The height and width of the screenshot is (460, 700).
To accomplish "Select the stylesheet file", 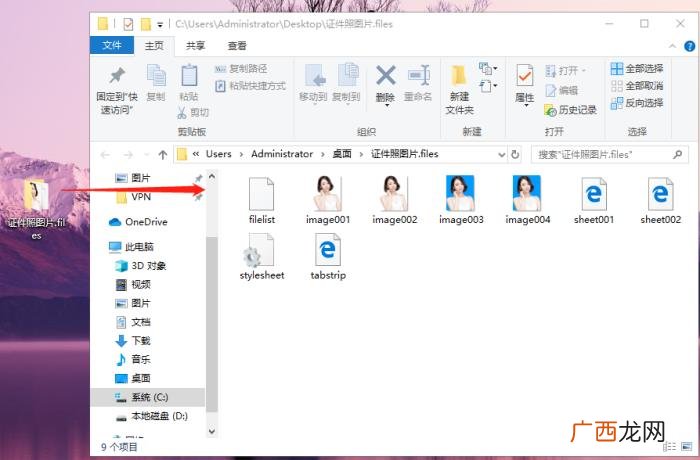I will coord(262,257).
